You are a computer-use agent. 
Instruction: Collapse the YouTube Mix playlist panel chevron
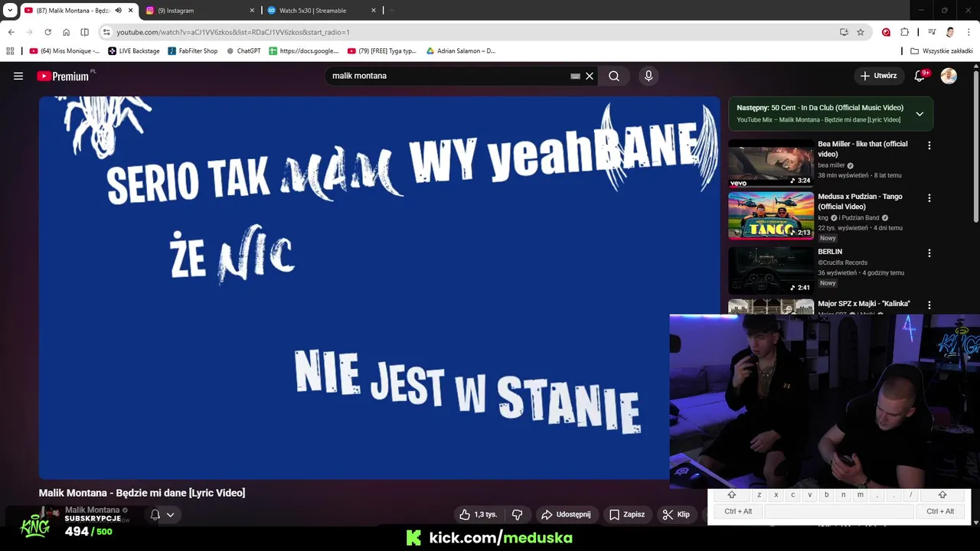920,113
